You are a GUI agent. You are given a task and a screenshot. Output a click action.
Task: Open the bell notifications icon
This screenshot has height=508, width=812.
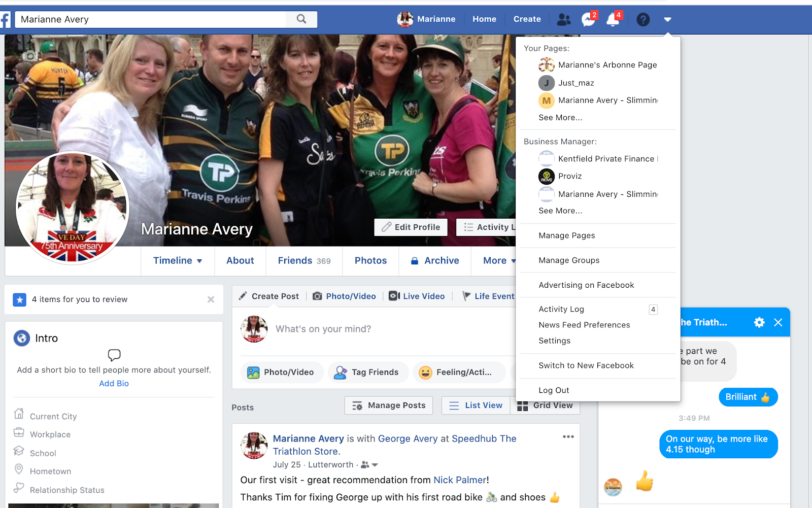614,19
